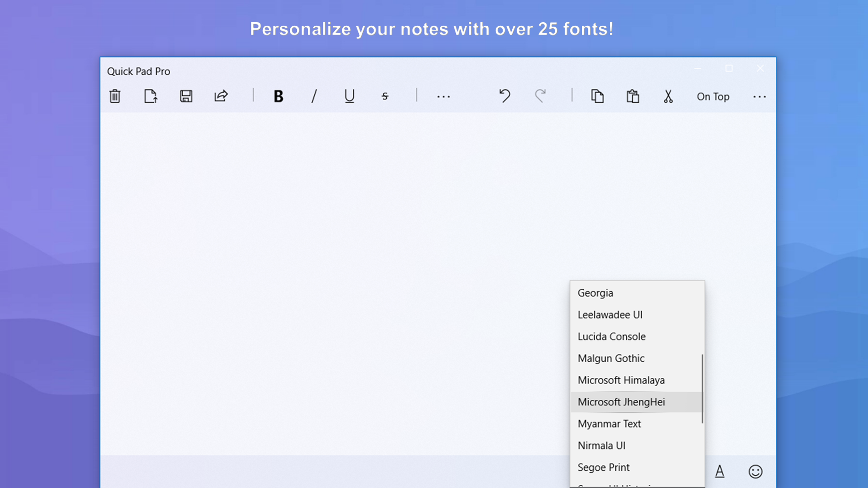
Task: Pick Microsoft Himalaya font
Action: [x=637, y=380]
